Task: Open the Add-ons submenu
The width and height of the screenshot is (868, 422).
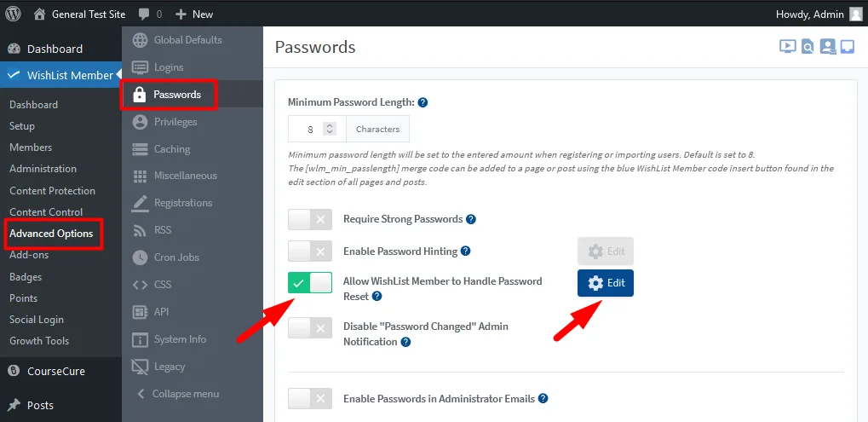Action: point(29,255)
